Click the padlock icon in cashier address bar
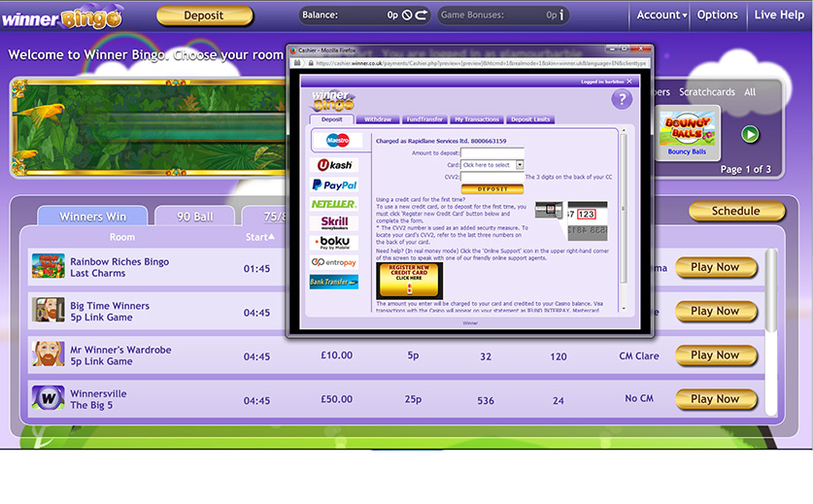Screen dimensions: 813x504 point(311,63)
